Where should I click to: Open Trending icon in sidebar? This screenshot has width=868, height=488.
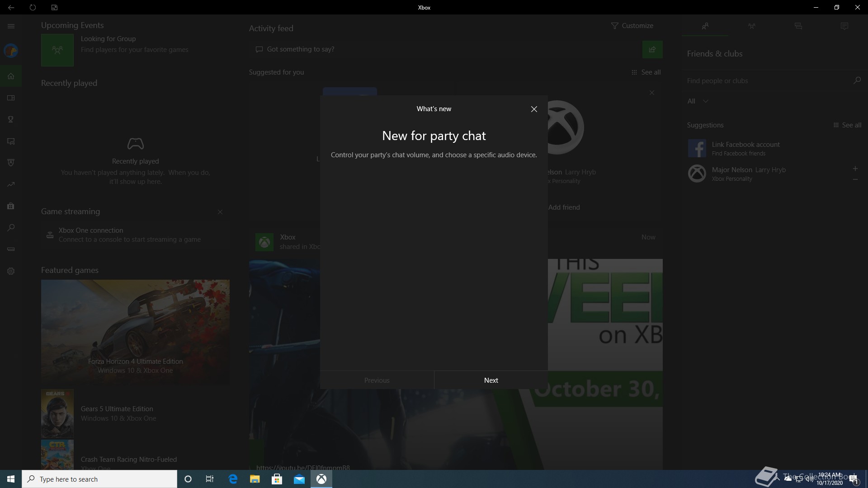point(11,184)
